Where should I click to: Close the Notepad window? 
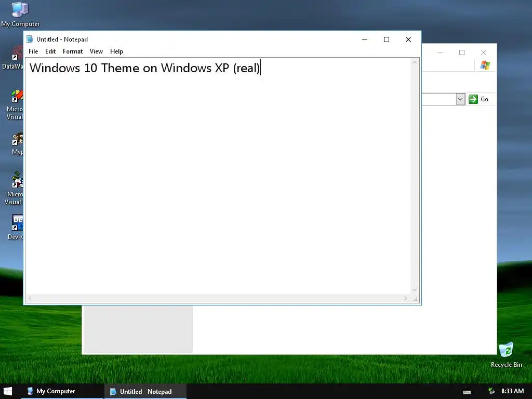pyautogui.click(x=408, y=39)
